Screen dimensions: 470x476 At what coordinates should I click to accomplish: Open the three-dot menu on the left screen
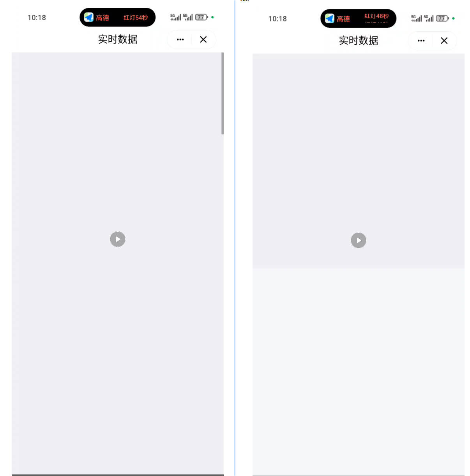[180, 39]
